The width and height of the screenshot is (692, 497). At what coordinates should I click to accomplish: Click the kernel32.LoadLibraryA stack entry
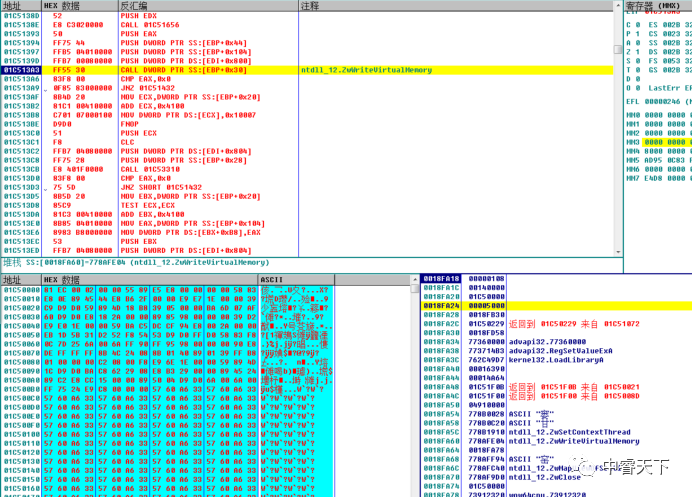[x=556, y=360]
